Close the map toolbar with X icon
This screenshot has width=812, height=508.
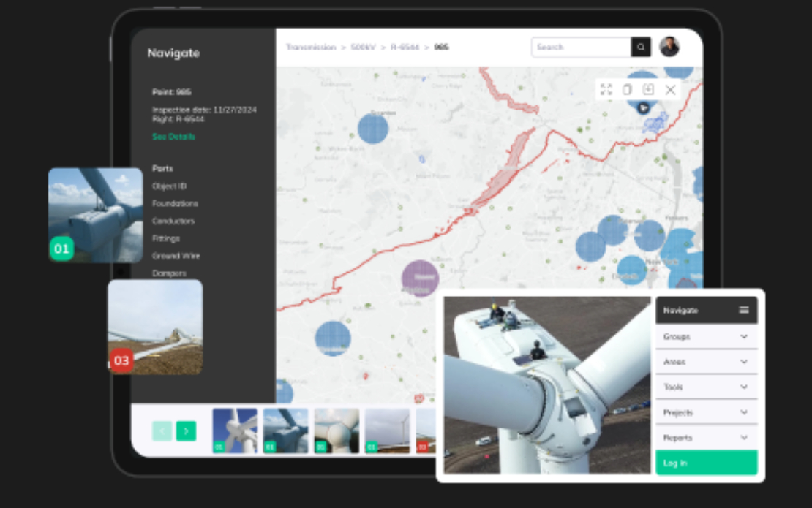click(x=670, y=90)
